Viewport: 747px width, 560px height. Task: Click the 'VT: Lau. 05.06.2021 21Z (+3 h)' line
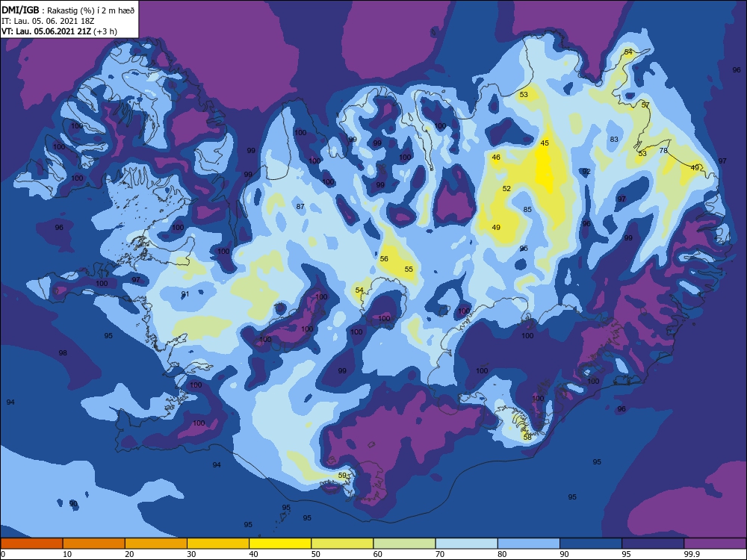pyautogui.click(x=59, y=31)
